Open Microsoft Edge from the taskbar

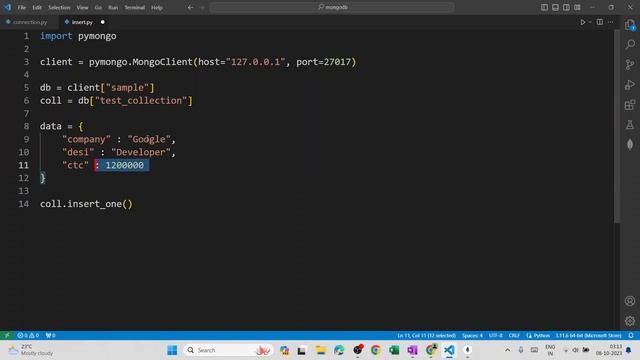pyautogui.click(x=339, y=350)
